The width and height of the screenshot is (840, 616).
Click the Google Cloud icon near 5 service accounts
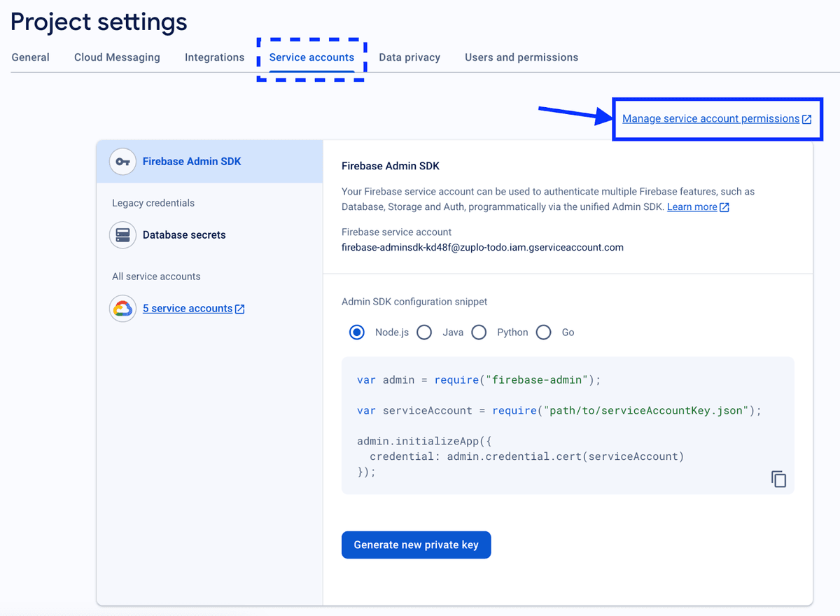point(122,308)
